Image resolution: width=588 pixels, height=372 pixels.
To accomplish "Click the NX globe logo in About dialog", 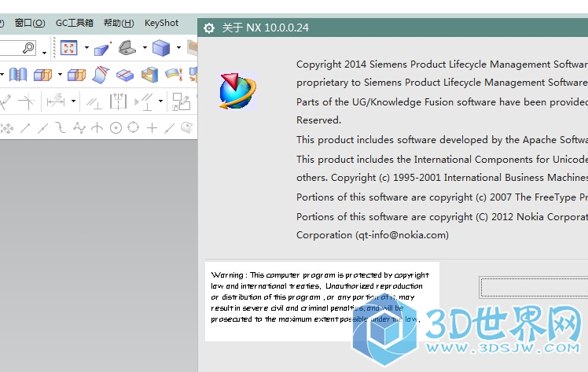I will [237, 91].
